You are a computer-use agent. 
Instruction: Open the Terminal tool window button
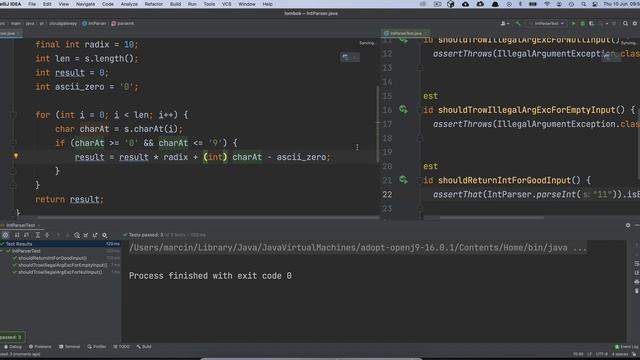click(70, 347)
